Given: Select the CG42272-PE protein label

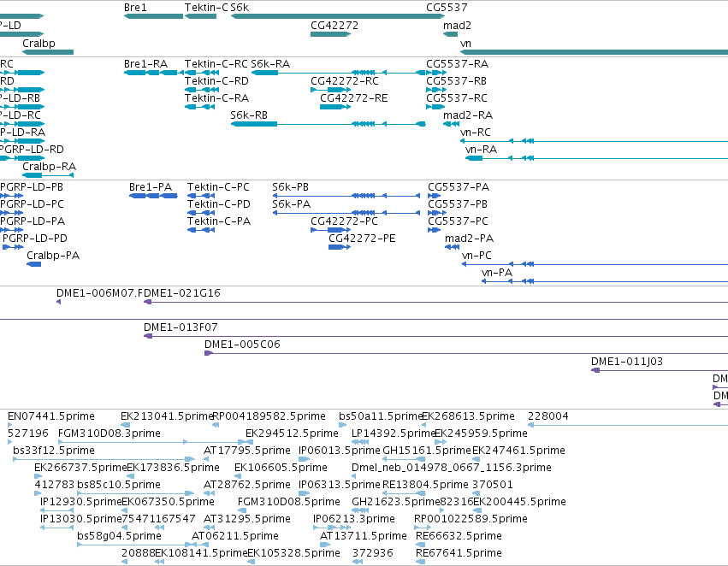Looking at the screenshot, I should point(362,239).
